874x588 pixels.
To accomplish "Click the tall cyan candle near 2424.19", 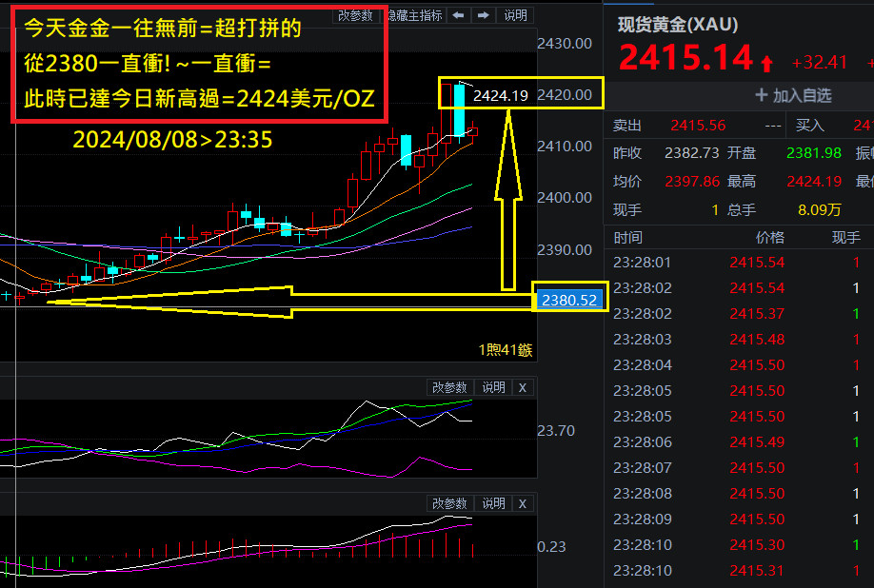I will click(x=459, y=110).
